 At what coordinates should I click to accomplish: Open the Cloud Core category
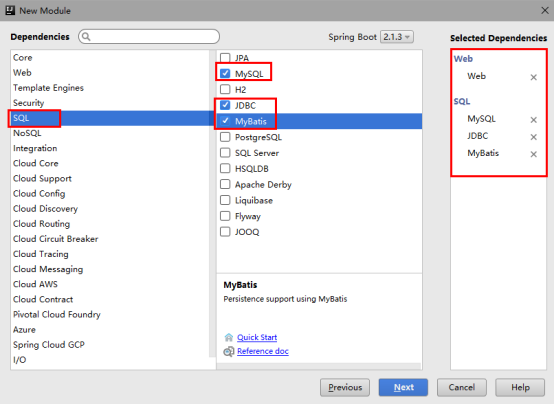point(110,163)
